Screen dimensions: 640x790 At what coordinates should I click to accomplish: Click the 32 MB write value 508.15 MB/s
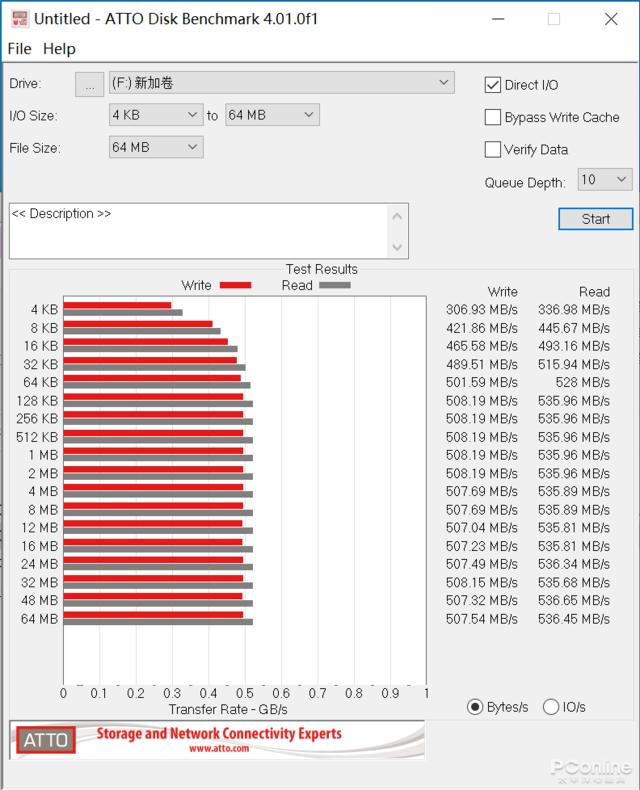(x=482, y=582)
